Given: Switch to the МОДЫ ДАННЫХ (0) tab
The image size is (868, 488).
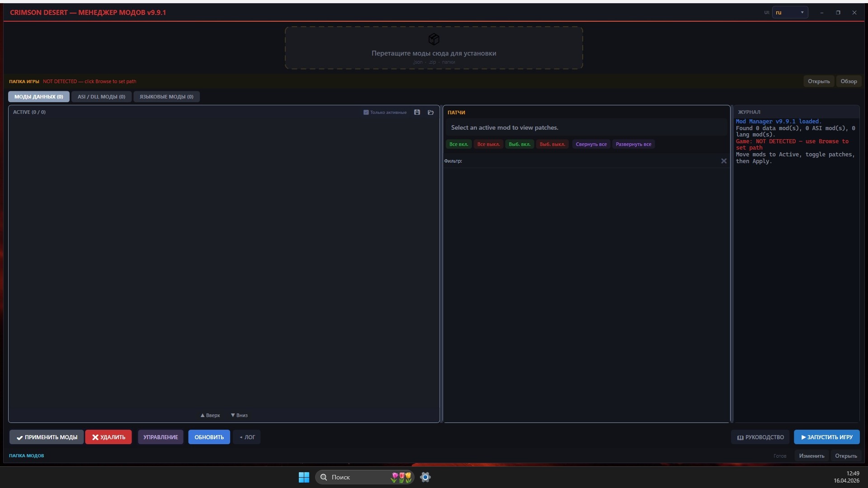Looking at the screenshot, I should click(x=39, y=97).
